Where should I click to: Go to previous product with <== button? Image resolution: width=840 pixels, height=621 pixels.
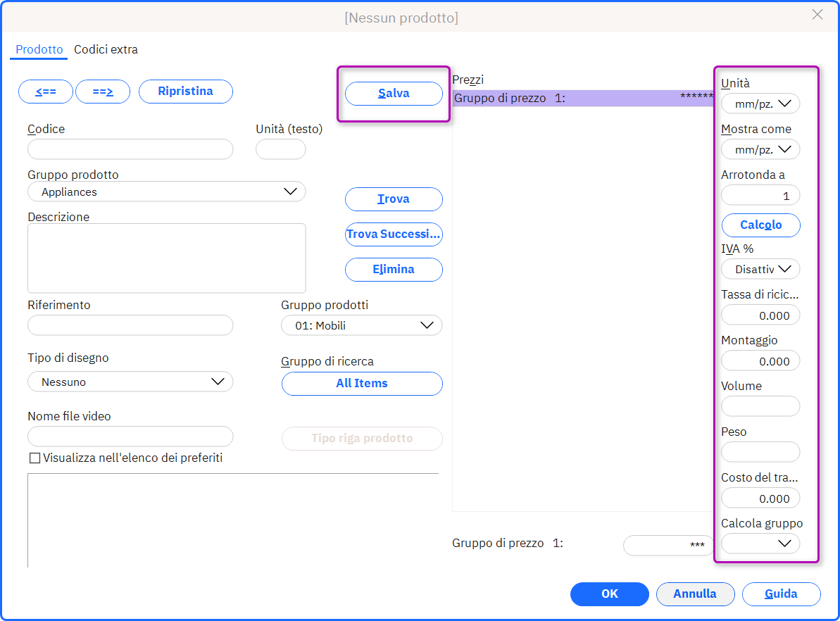[46, 92]
